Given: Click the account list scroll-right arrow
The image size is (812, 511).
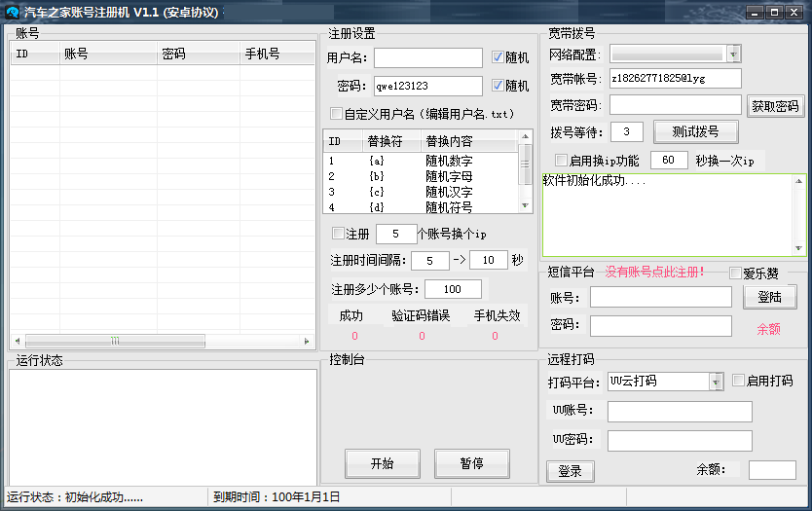Looking at the screenshot, I should click(307, 341).
